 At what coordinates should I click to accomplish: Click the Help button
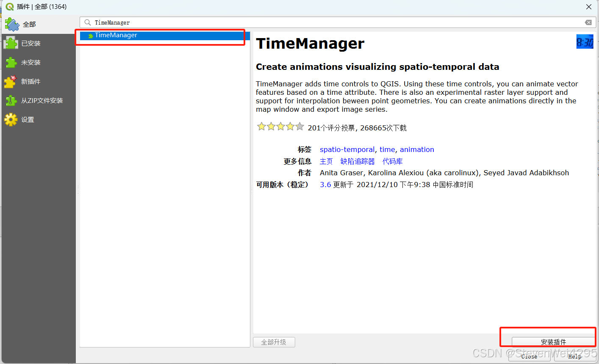[x=575, y=356]
